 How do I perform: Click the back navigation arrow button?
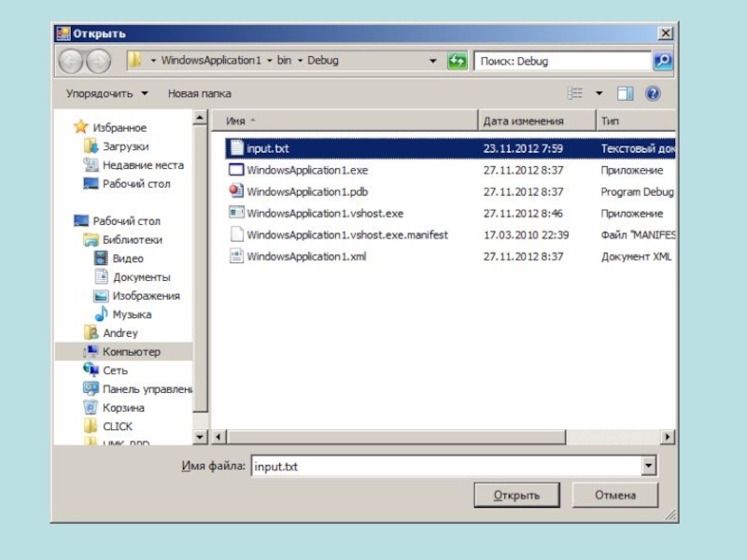[x=71, y=62]
